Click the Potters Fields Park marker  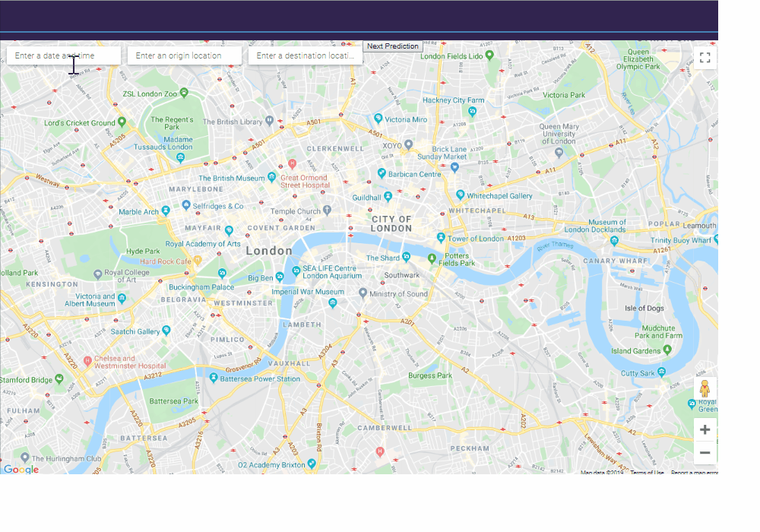point(432,258)
